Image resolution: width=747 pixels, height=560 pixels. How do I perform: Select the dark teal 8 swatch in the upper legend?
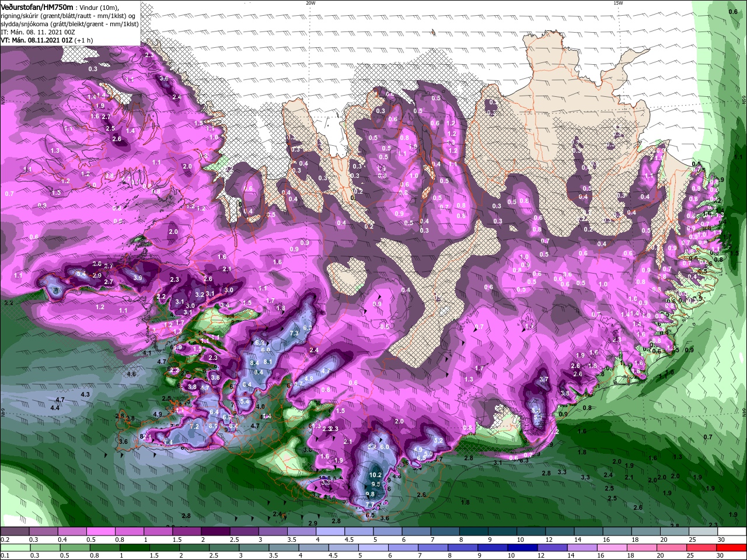tap(473, 531)
